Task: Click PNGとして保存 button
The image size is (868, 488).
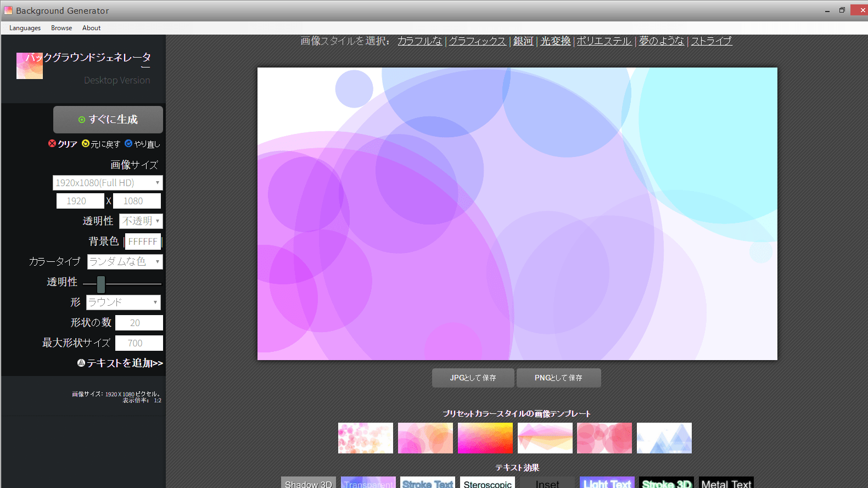Action: (559, 378)
